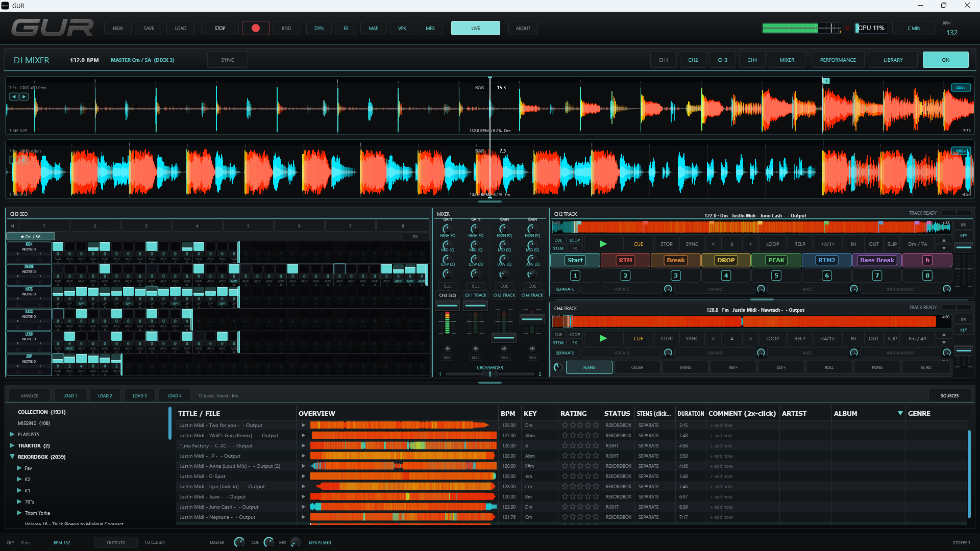Shift CH2 key up with the arrow

944,240
